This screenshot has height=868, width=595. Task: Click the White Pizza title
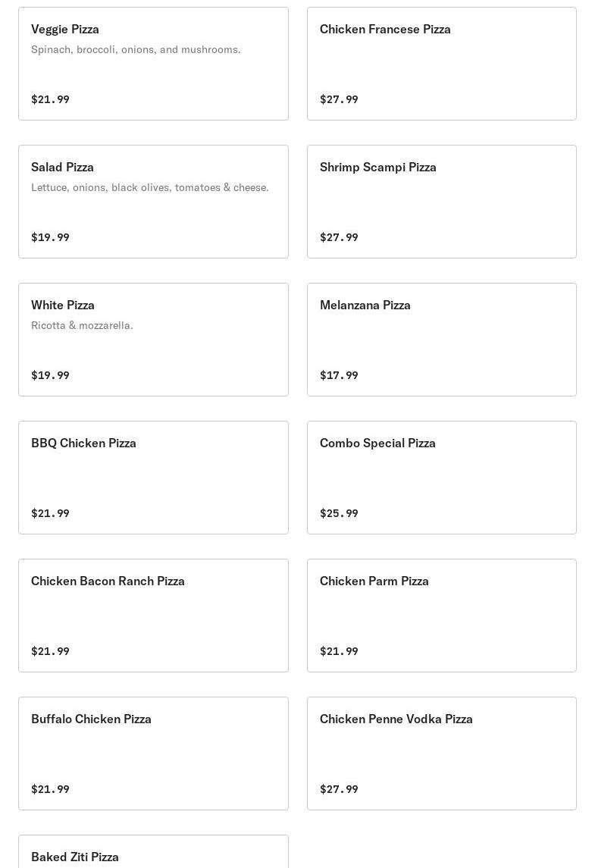63,305
